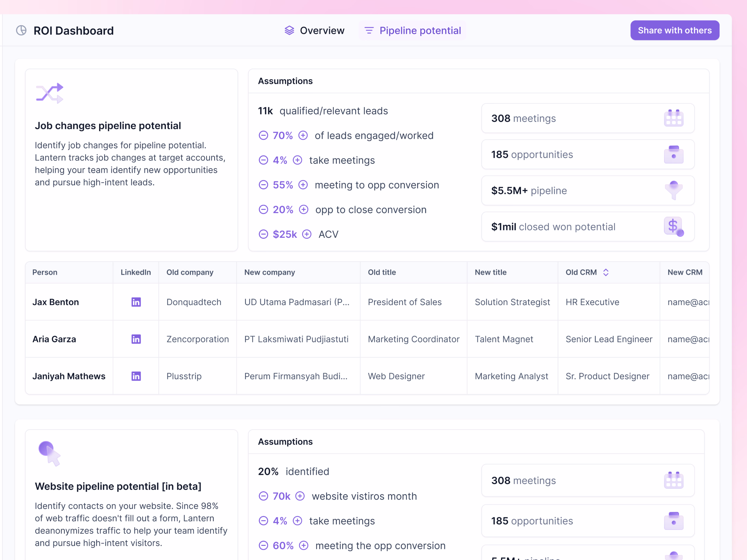Click the calendar icon on Website 308 meetings card
Screen dimensions: 747x560
(x=673, y=480)
